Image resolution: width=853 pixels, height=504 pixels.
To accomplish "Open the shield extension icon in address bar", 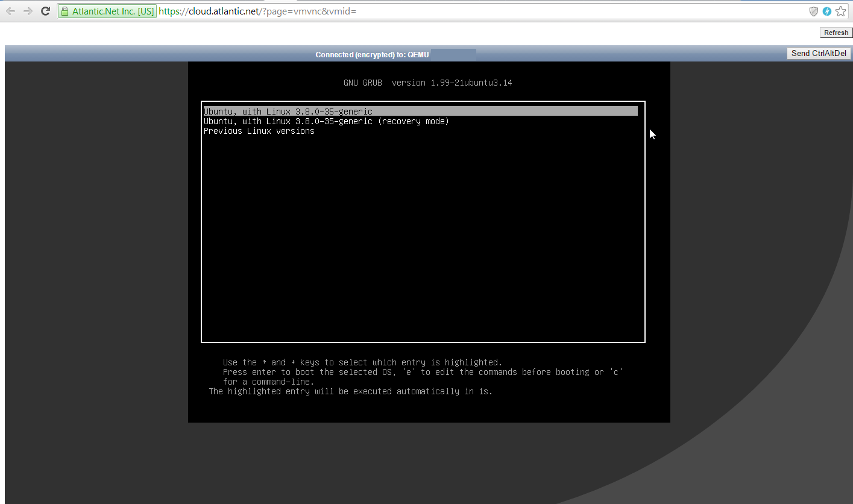I will [814, 11].
